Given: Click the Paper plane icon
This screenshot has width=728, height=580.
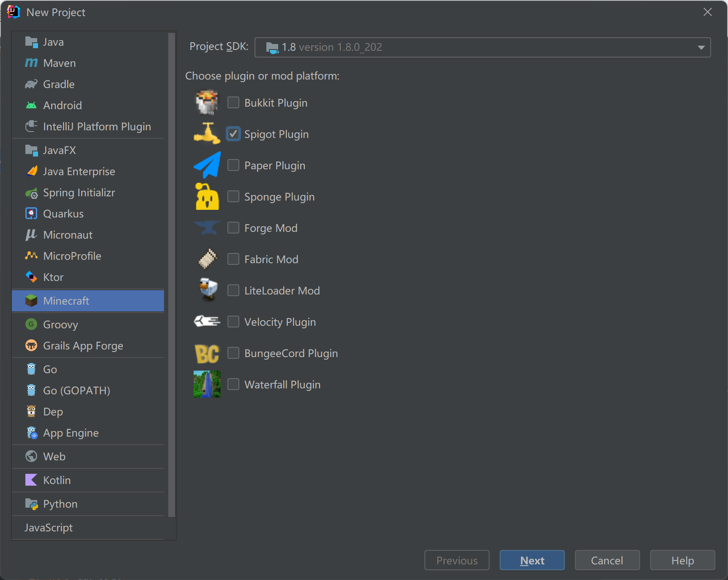Looking at the screenshot, I should click(x=207, y=165).
